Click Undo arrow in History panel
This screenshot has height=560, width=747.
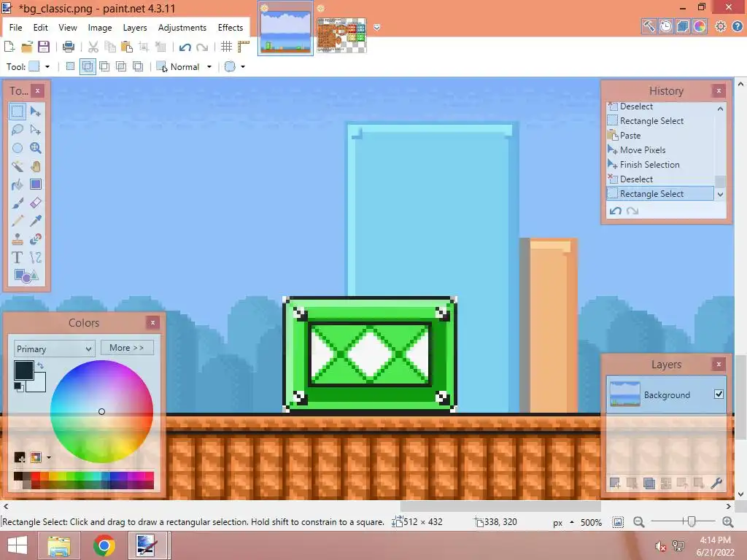tap(615, 211)
